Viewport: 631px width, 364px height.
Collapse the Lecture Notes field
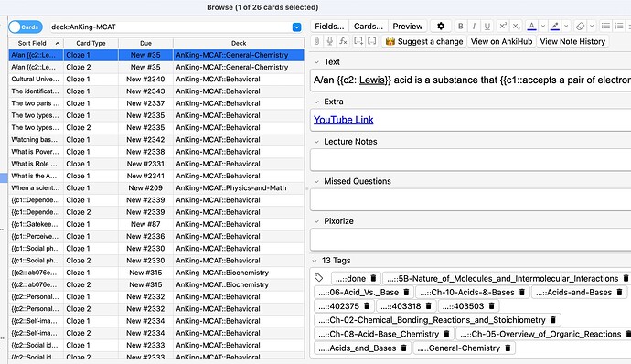tap(316, 142)
